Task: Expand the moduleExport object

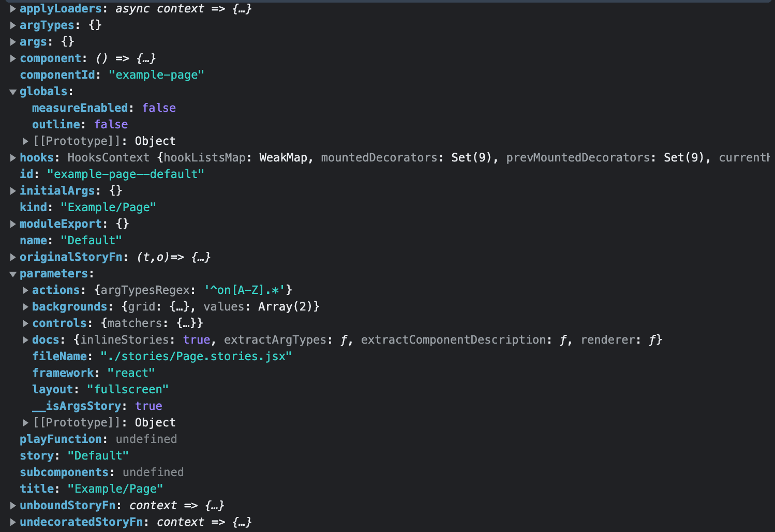Action: tap(13, 224)
